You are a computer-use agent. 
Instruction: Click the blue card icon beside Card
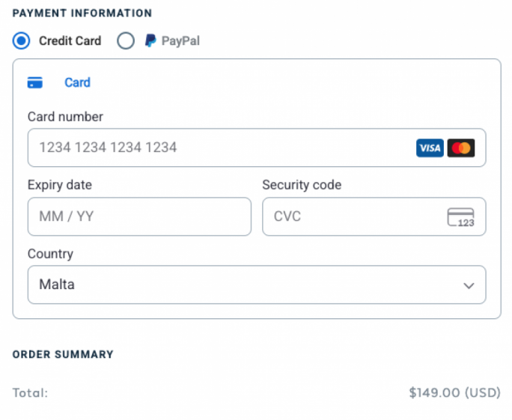pos(35,83)
